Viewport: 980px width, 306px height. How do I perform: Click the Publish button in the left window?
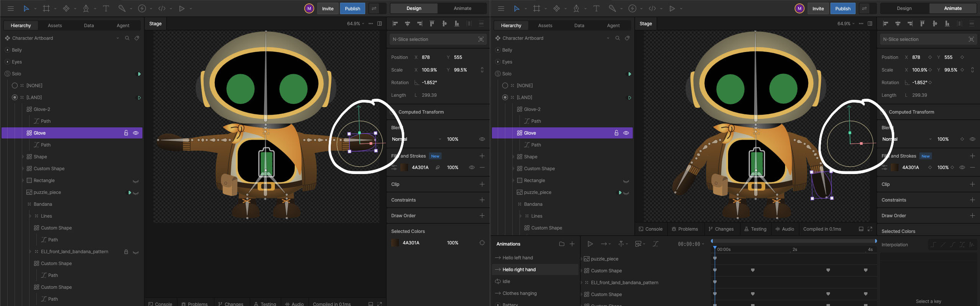click(x=352, y=8)
